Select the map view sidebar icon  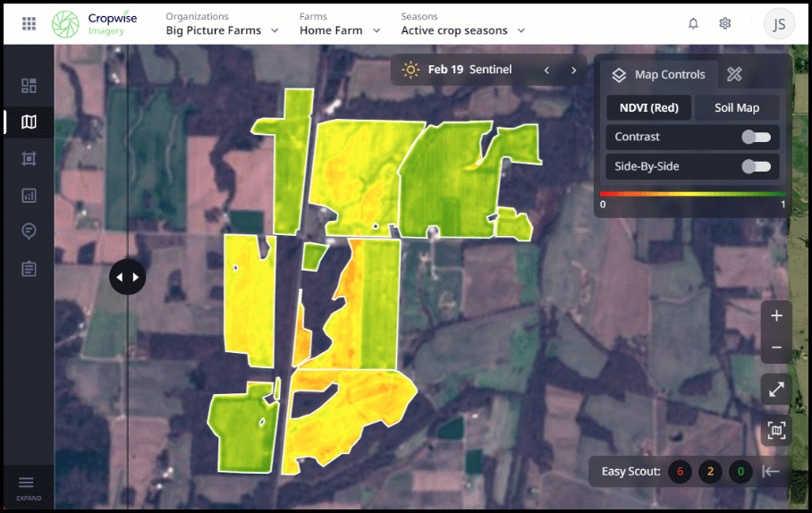tap(29, 122)
